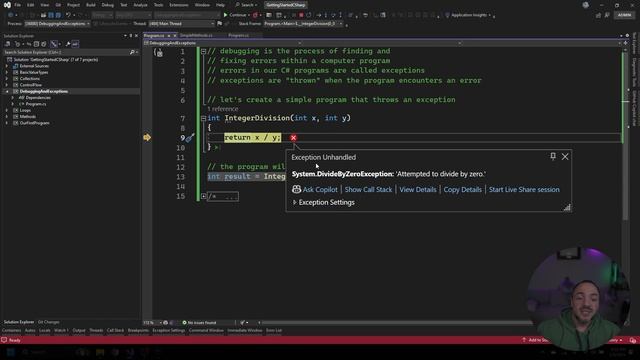The width and height of the screenshot is (640, 360).
Task: Click the thread flag icon beside Main Thread
Action: (x=220, y=24)
